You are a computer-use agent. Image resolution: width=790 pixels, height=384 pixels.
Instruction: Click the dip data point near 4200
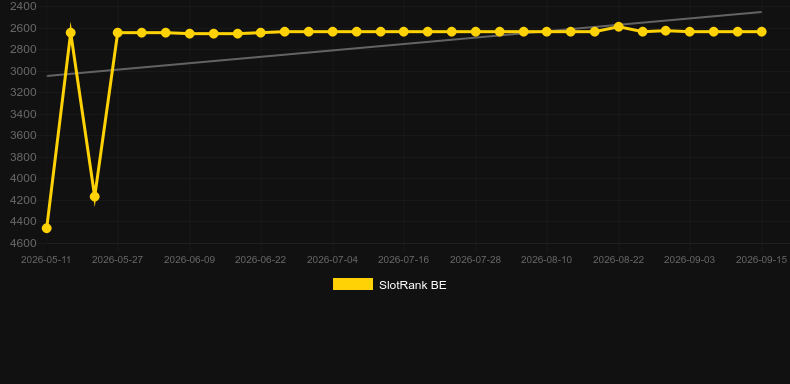click(x=94, y=197)
